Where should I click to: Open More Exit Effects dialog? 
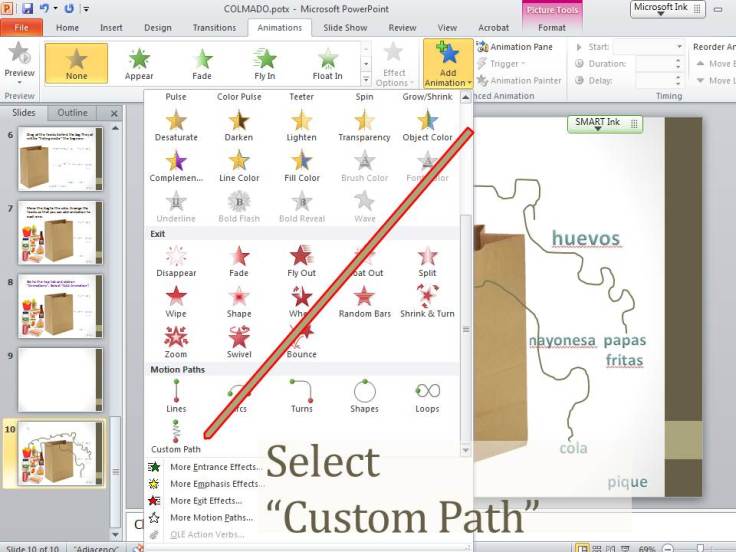pos(206,501)
